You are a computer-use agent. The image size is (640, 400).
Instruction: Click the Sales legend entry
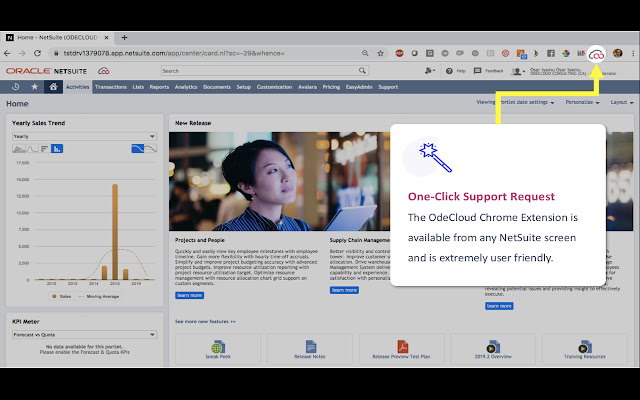pyautogui.click(x=61, y=296)
